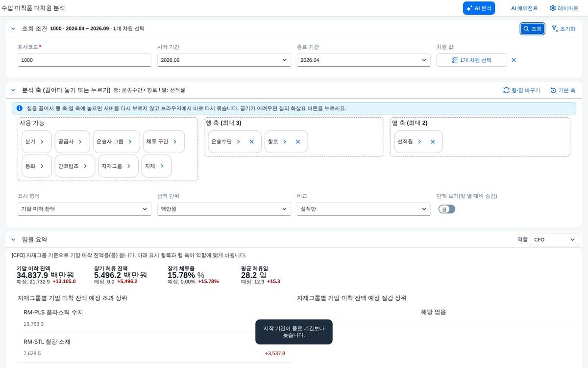Collapse the 임원 요약 section
Image resolution: width=588 pixels, height=368 pixels.
[13, 239]
